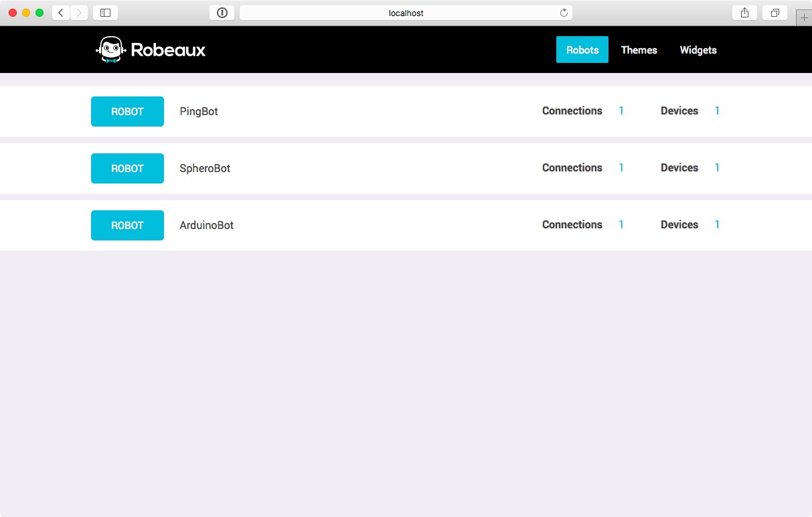Click Devices label in PingBot row
The image size is (812, 517).
point(679,110)
